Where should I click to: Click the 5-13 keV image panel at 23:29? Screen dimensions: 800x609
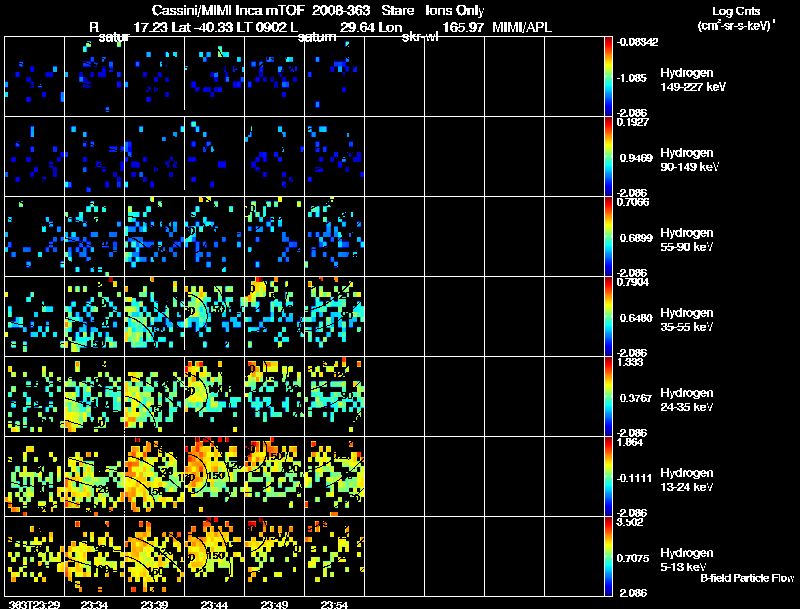point(34,556)
